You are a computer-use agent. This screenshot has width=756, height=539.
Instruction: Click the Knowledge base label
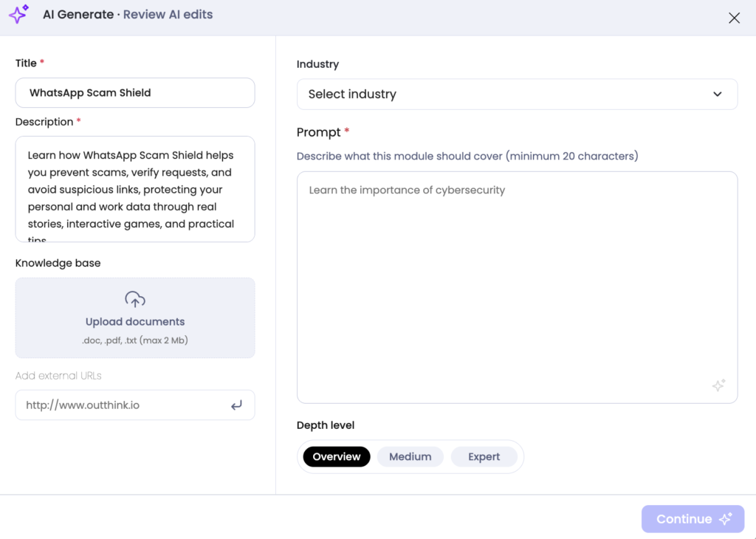coord(58,263)
